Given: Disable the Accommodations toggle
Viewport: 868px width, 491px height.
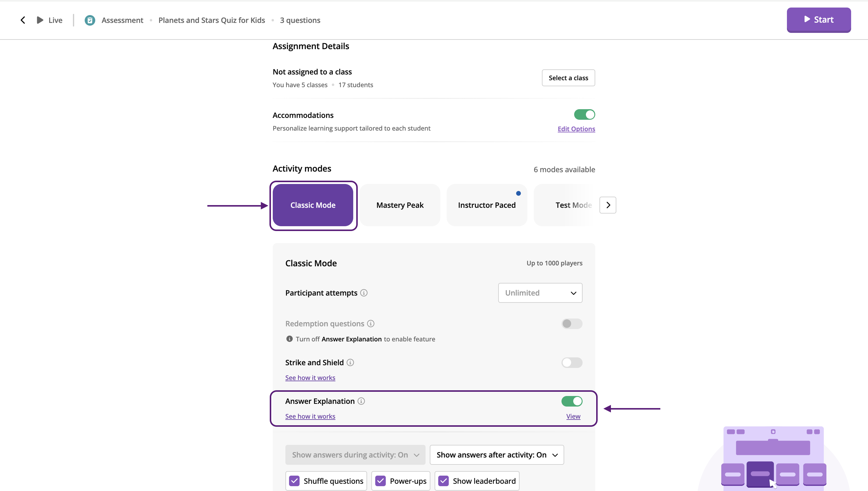Looking at the screenshot, I should pyautogui.click(x=585, y=115).
